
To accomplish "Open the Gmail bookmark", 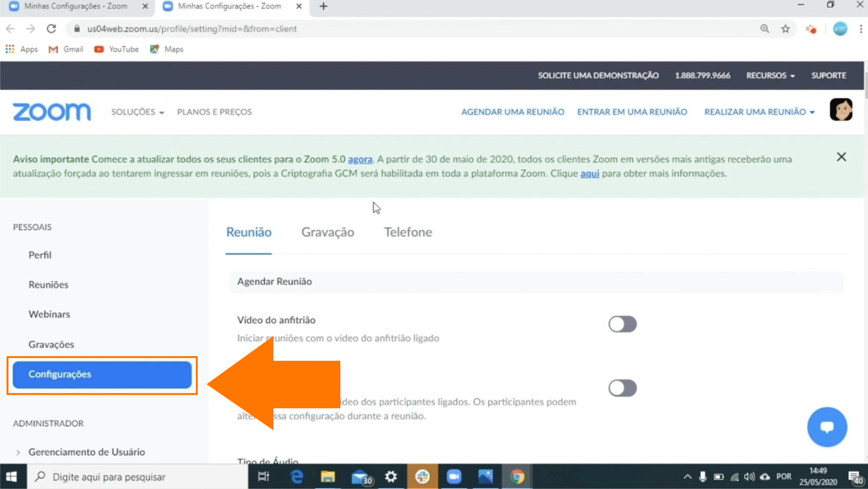I will 66,49.
